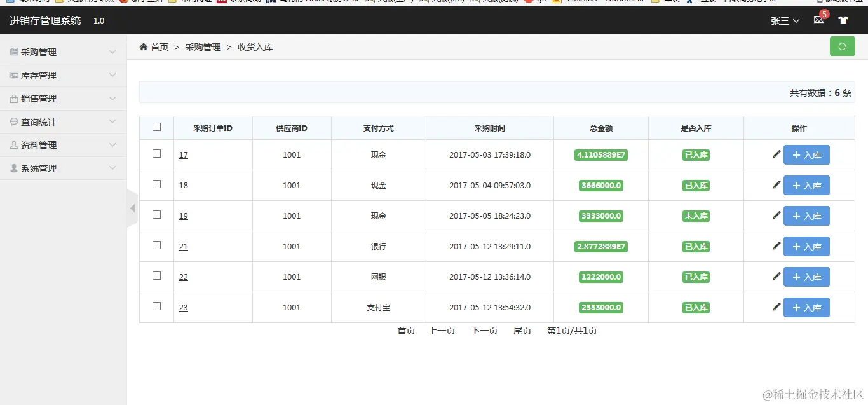This screenshot has width=868, height=405.
Task: Check the checkbox for order 19
Action: pyautogui.click(x=157, y=214)
